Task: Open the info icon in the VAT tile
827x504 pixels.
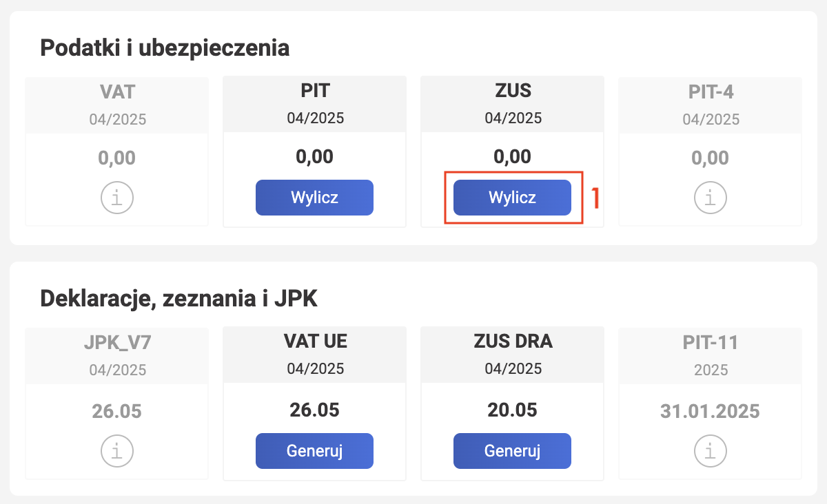Action: click(x=117, y=198)
